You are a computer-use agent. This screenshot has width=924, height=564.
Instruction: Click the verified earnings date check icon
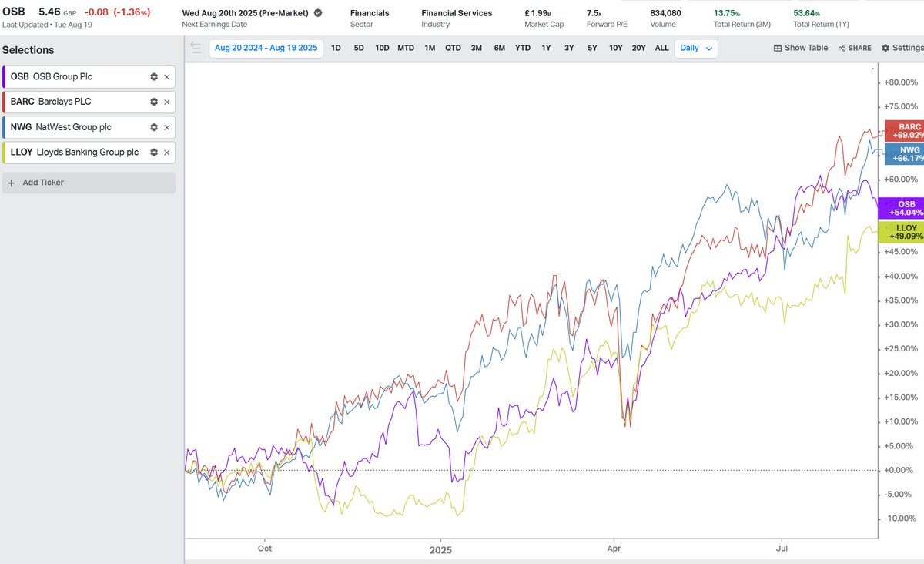coord(318,13)
